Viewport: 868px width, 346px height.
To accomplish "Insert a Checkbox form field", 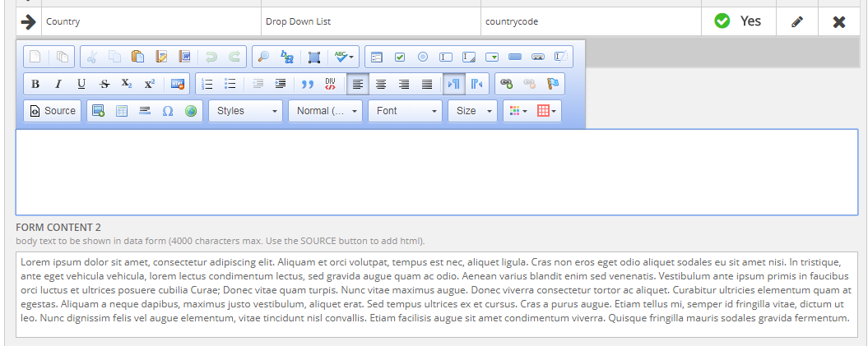I will coord(400,57).
